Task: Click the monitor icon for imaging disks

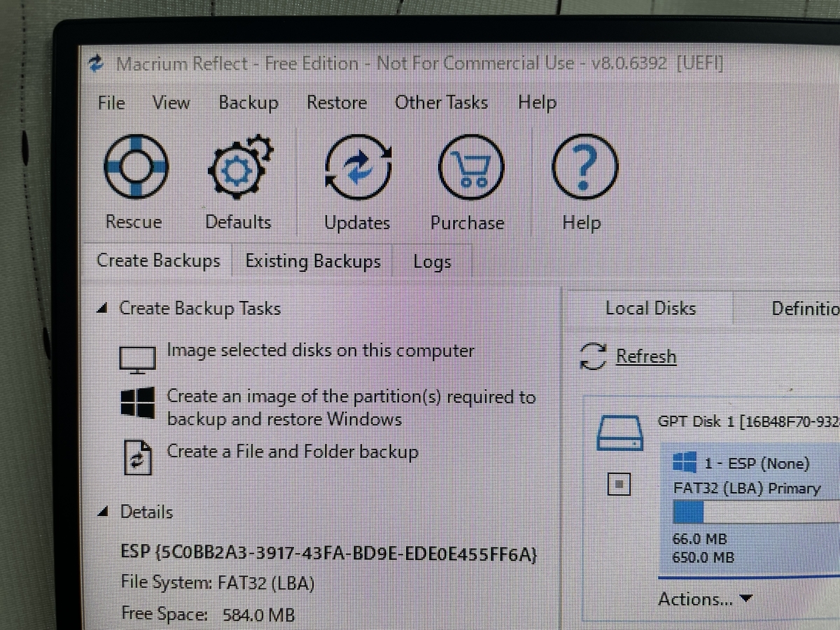Action: coord(137,359)
